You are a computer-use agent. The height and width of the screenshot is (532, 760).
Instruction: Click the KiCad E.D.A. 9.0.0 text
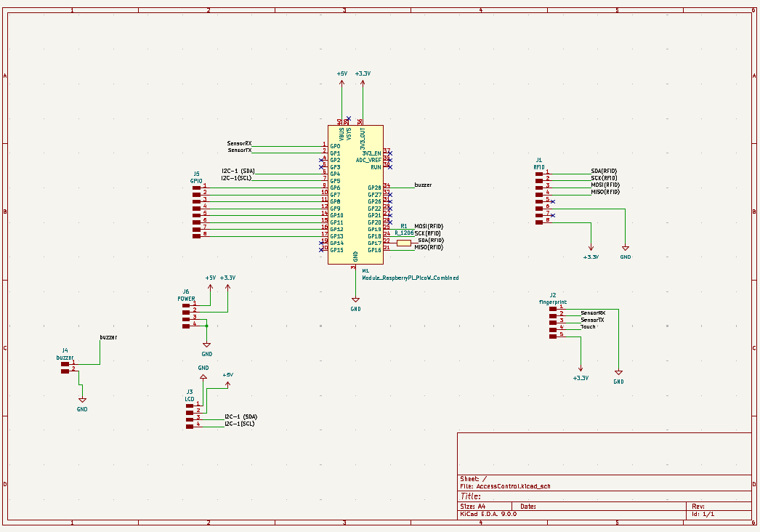click(488, 514)
